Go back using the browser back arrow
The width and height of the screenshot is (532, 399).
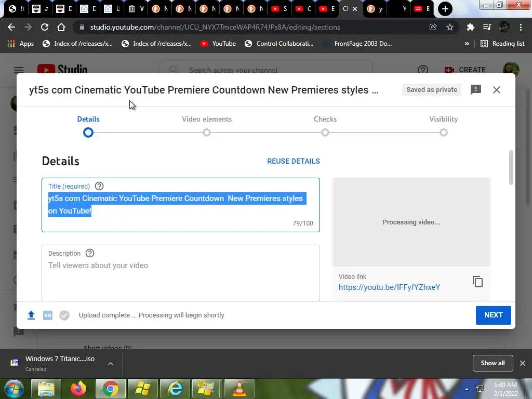(11, 27)
